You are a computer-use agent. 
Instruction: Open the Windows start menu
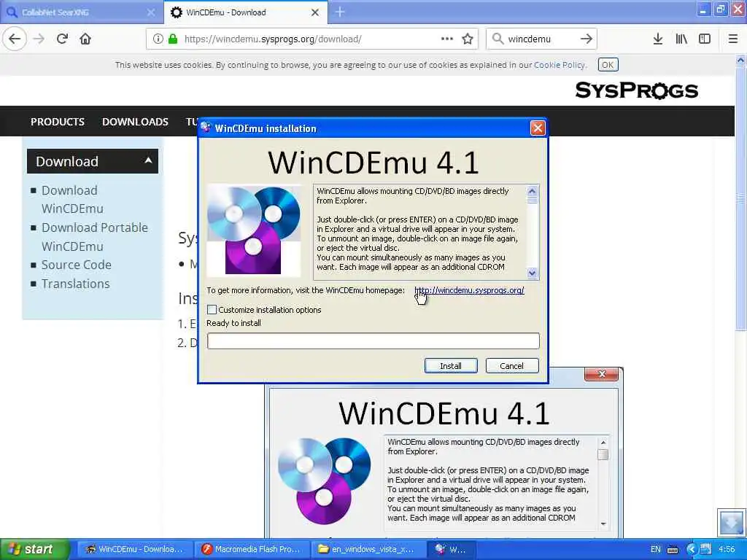click(x=35, y=549)
